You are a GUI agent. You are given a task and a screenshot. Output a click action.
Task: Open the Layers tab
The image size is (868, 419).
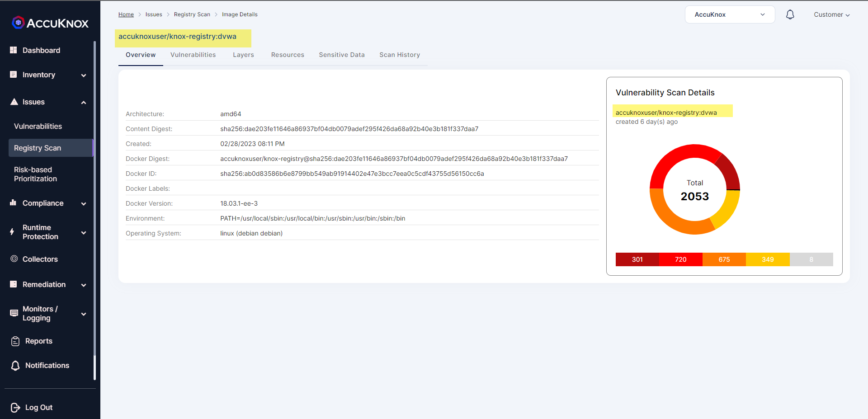243,55
